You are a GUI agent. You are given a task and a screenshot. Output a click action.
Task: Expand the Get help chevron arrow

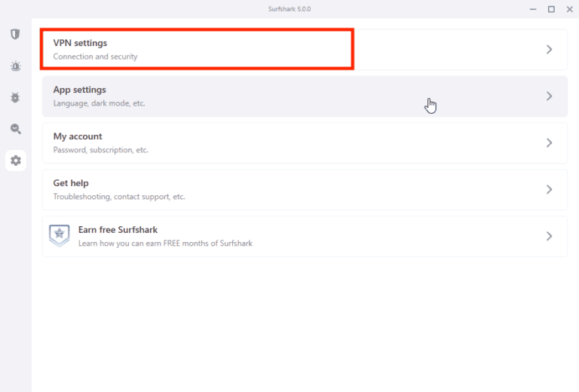point(549,190)
